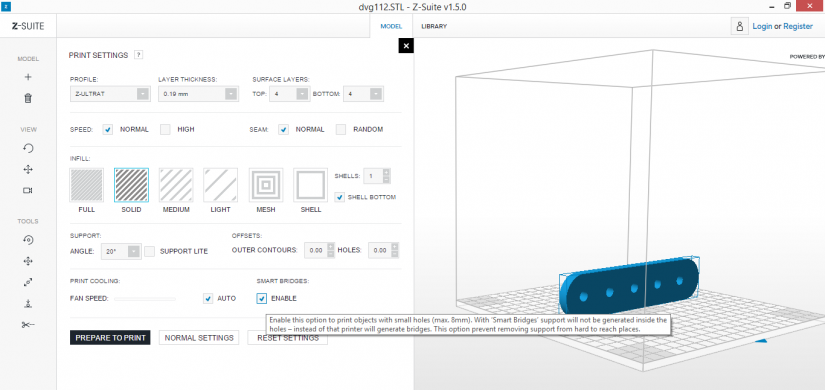Open the LAYER THICKNESS dropdown
The width and height of the screenshot is (825, 390).
point(198,94)
